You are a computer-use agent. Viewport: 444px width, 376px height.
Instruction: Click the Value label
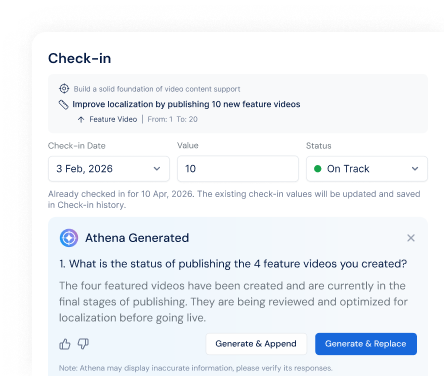click(x=188, y=145)
